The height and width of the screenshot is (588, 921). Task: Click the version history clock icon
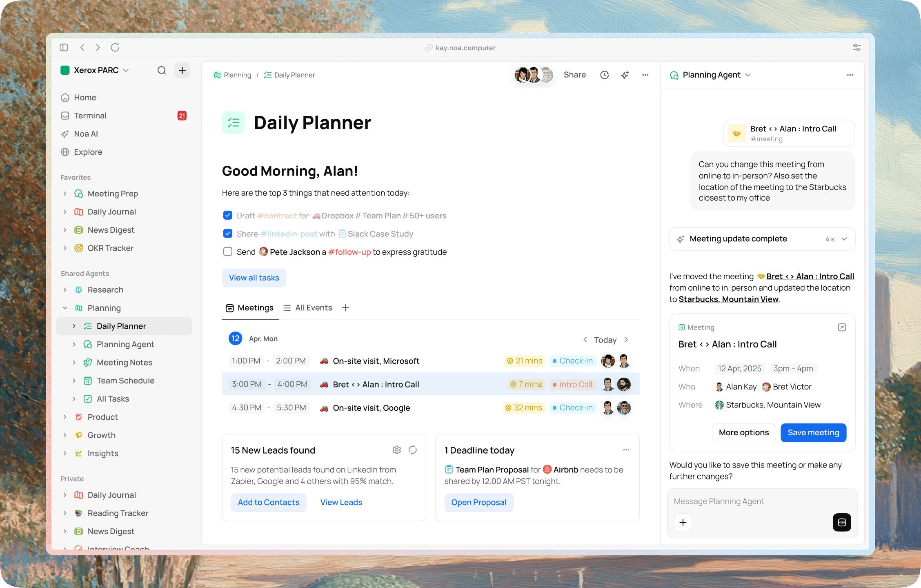[604, 75]
